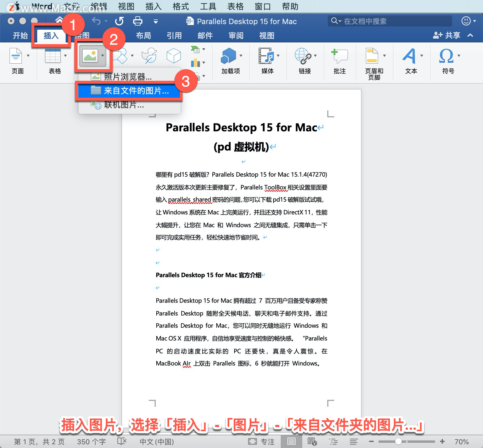Screen dimensions: 483x448
Task: Click language 中文(中国) in status bar
Action: pos(157,442)
